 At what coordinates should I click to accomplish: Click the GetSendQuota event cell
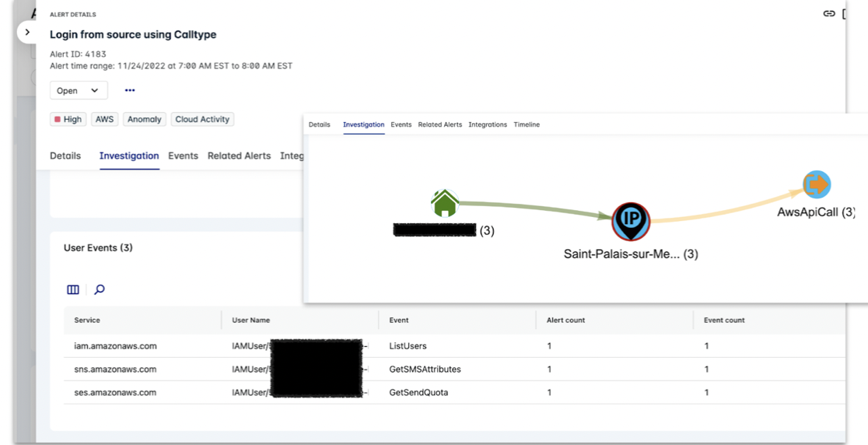click(x=418, y=393)
